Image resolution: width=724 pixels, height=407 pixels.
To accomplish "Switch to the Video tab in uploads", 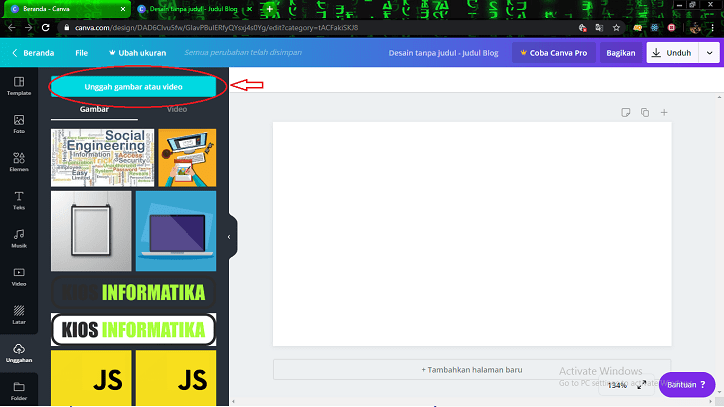I will pos(177,109).
